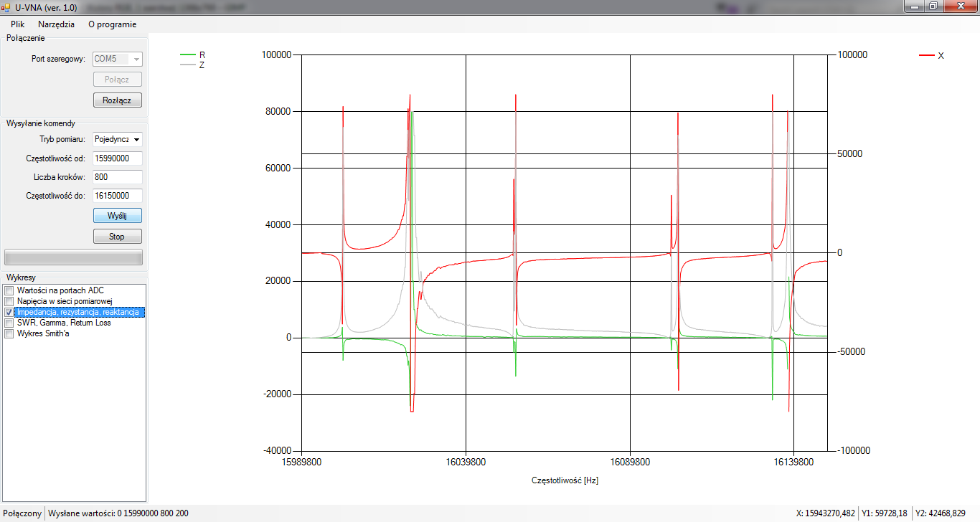980x522 pixels.
Task: Open the Plik menu
Action: [17, 24]
